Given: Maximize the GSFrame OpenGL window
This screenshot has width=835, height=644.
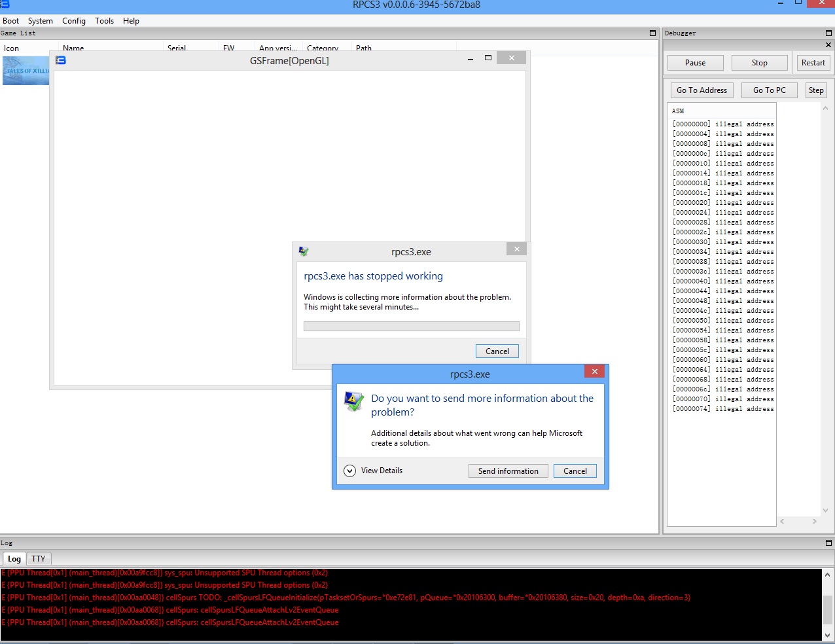Looking at the screenshot, I should (488, 58).
